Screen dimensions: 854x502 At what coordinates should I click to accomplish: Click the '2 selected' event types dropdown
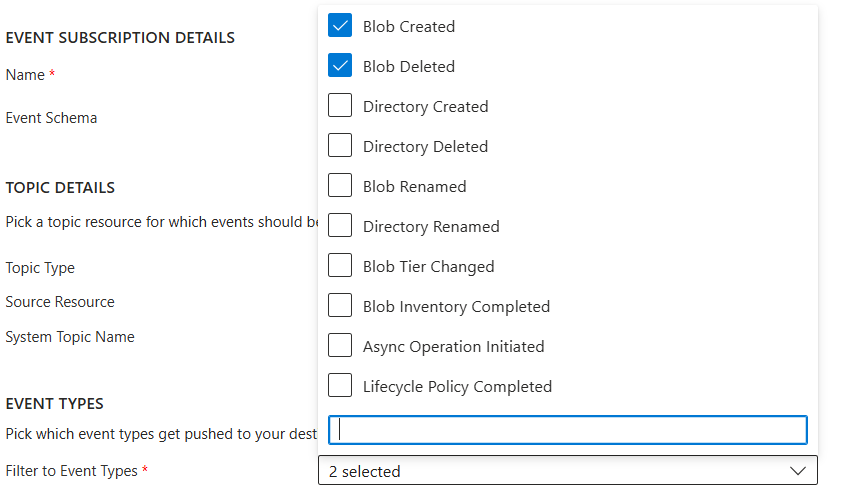(x=568, y=470)
